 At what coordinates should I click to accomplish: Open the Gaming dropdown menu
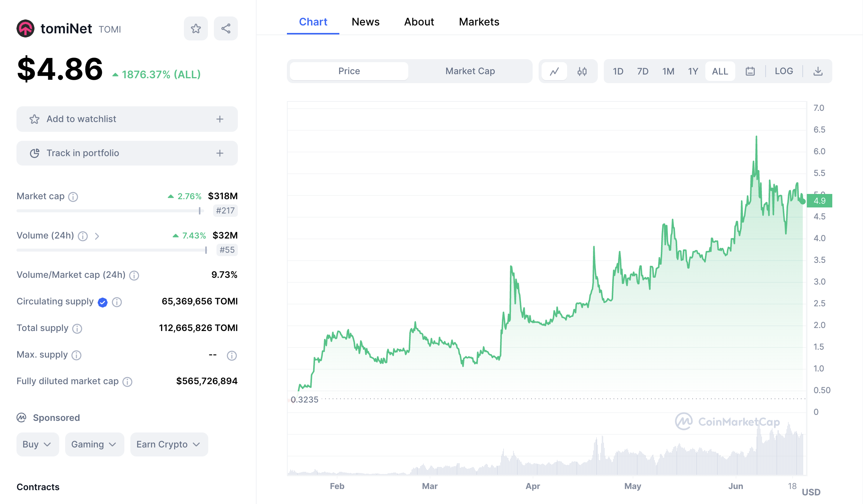[x=94, y=444]
